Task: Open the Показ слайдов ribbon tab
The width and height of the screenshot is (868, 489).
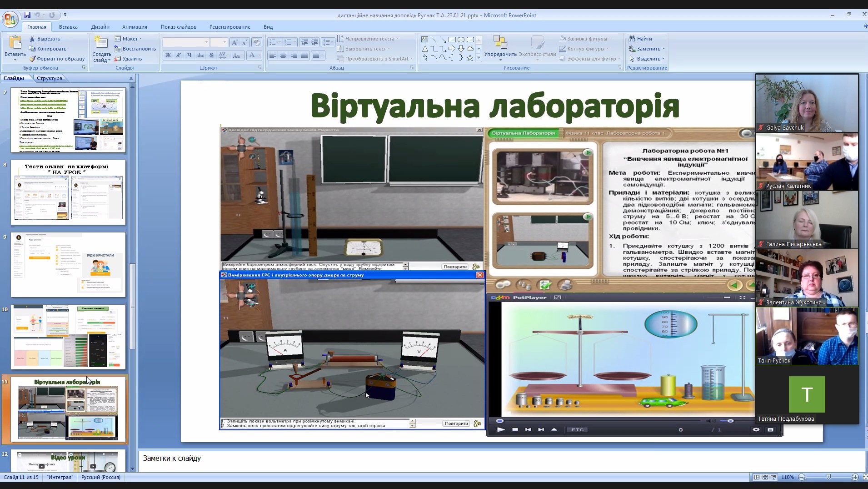Action: point(179,27)
